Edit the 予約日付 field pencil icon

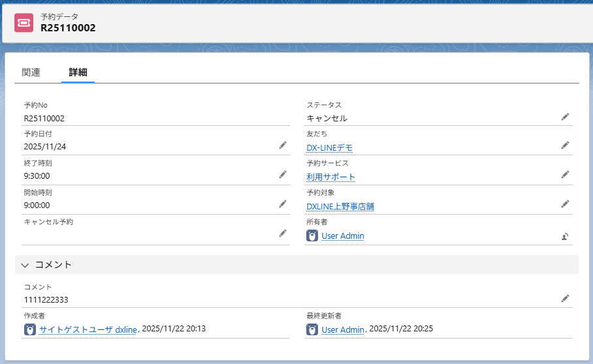pyautogui.click(x=283, y=145)
